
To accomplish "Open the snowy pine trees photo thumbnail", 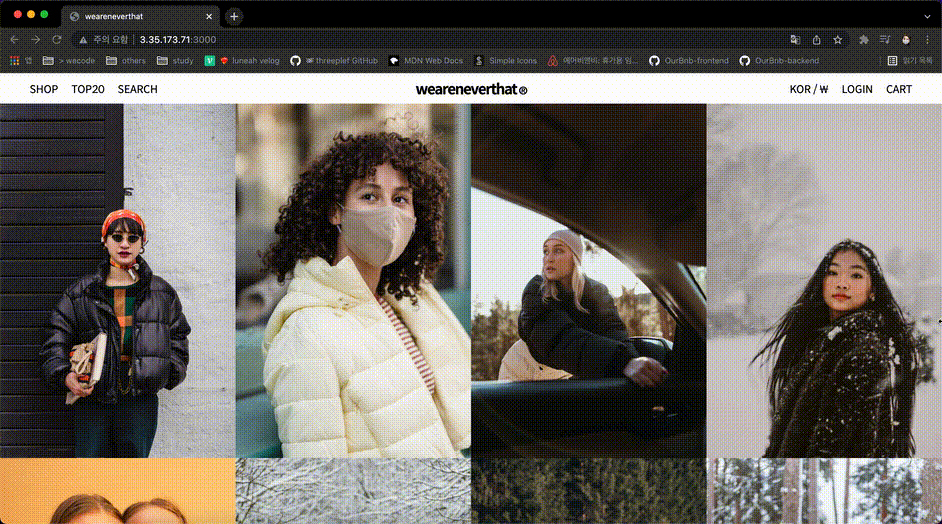I will click(824, 491).
